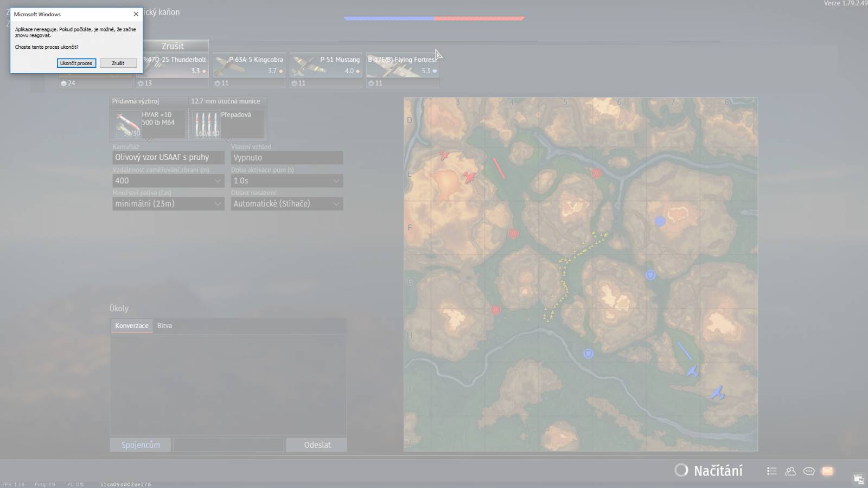Close the Microsoft Windows dialog with X
The image size is (868, 488).
click(x=136, y=14)
